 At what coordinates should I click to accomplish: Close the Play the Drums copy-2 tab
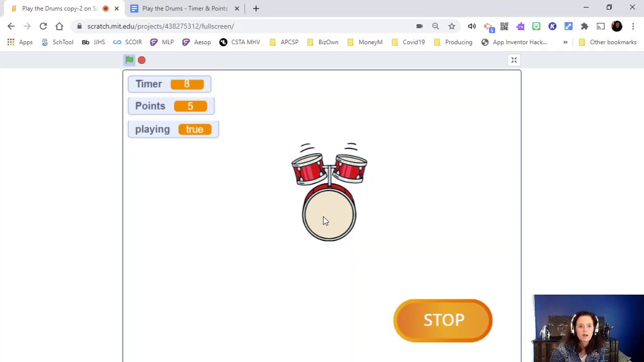click(117, 9)
